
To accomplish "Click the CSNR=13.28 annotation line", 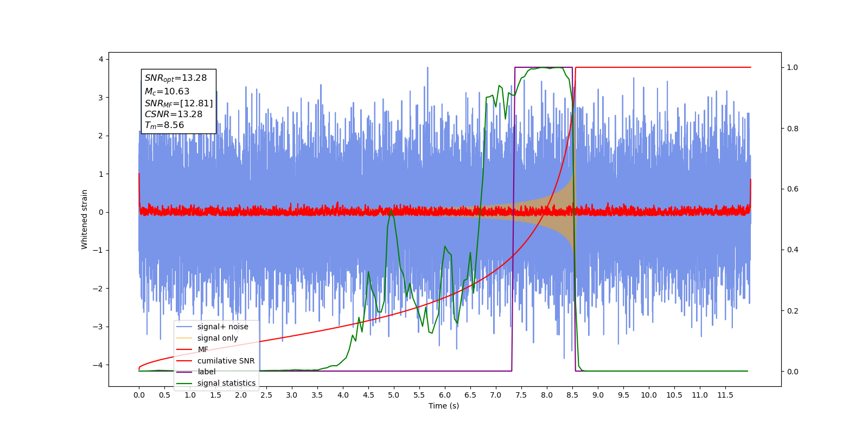I will coord(174,114).
